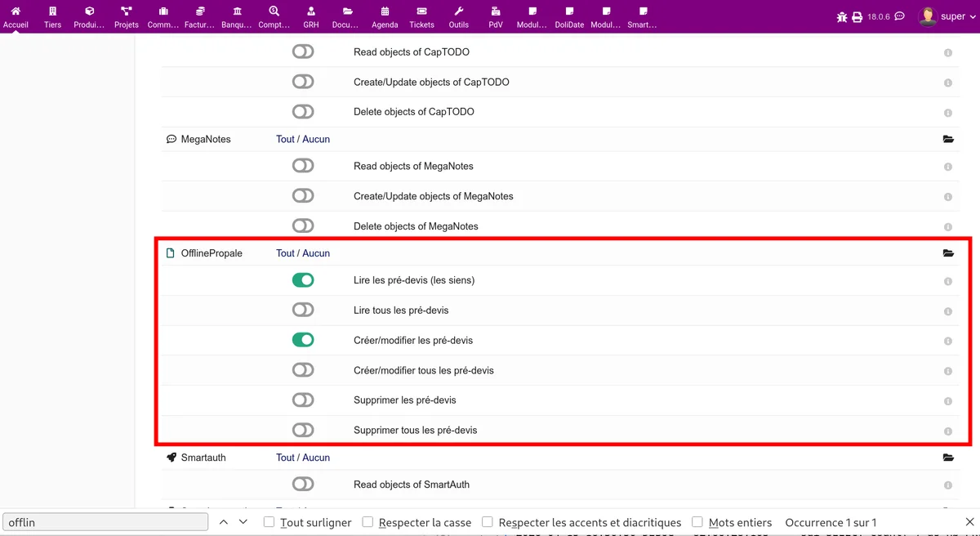This screenshot has height=536, width=980.
Task: Click the speech bubble icon near version
Action: 900,16
